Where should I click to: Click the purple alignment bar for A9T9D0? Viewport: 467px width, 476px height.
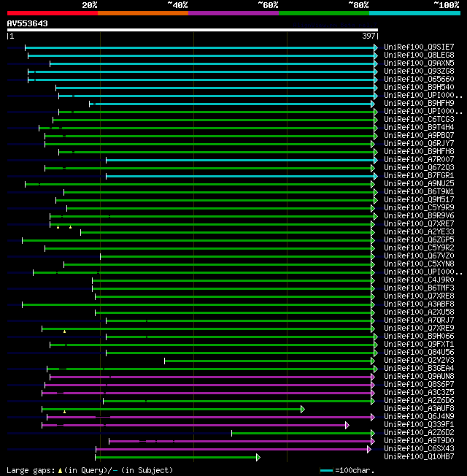(x=240, y=441)
